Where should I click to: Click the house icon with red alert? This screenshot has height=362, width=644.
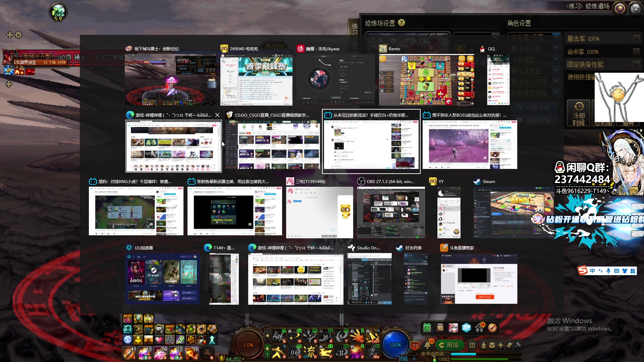click(x=479, y=327)
